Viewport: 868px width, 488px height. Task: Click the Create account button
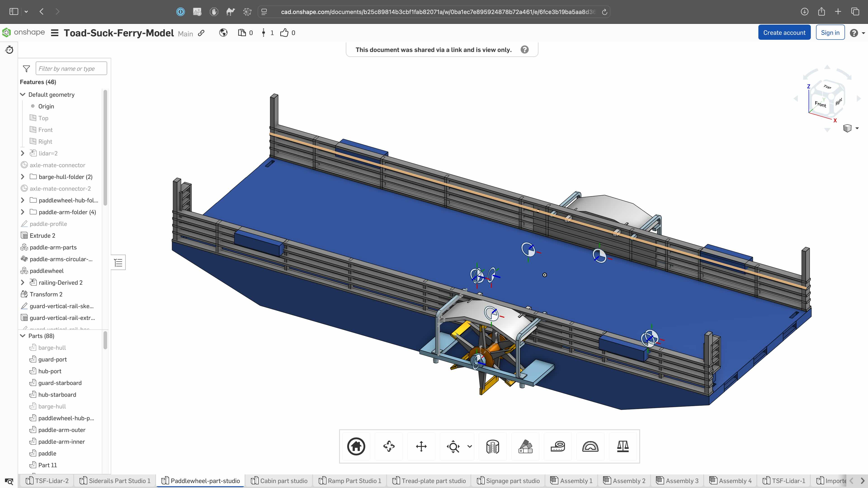point(784,33)
